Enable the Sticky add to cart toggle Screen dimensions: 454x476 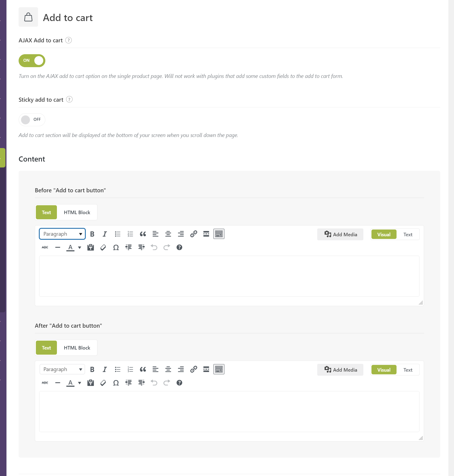(x=32, y=120)
